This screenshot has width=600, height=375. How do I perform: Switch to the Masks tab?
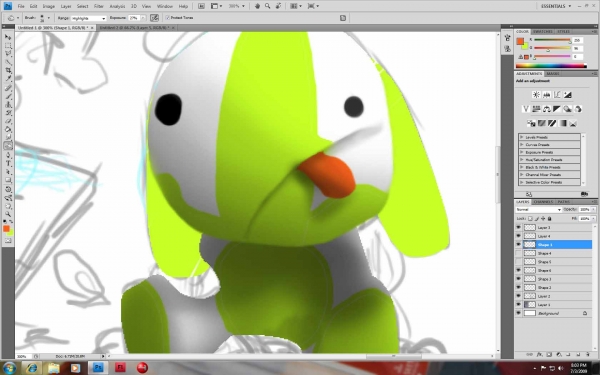tap(553, 73)
